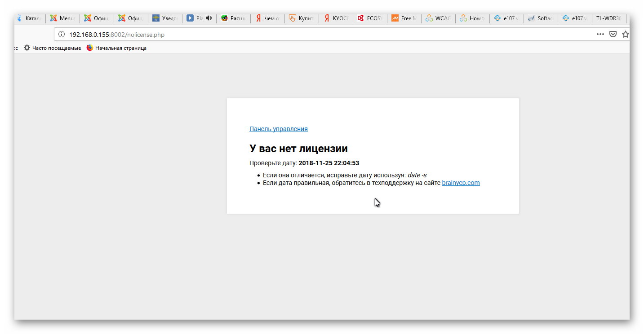Open the Расширения tab
Image resolution: width=644 pixels, height=334 pixels.
(234, 18)
